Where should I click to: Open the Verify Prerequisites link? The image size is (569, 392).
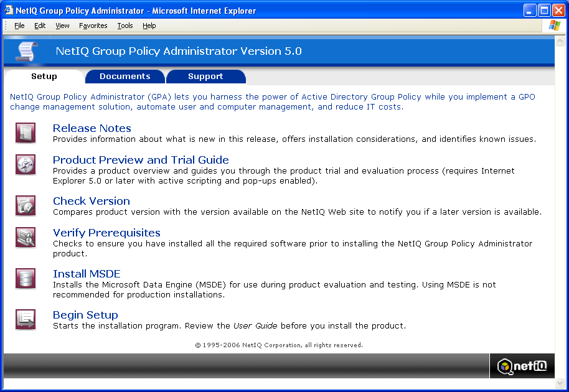106,233
